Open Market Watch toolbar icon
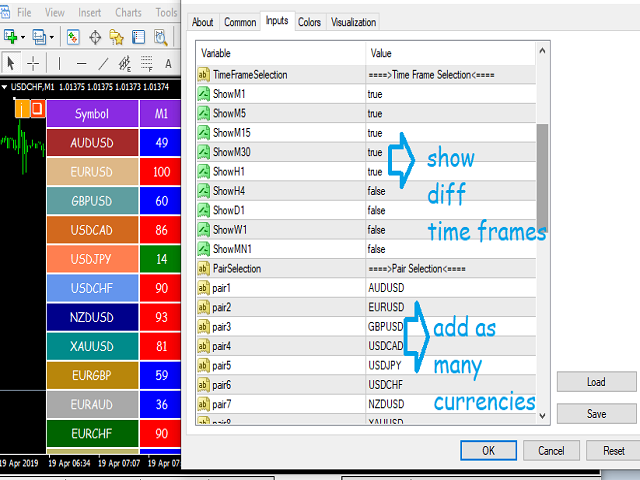The image size is (640, 480). coord(73,37)
